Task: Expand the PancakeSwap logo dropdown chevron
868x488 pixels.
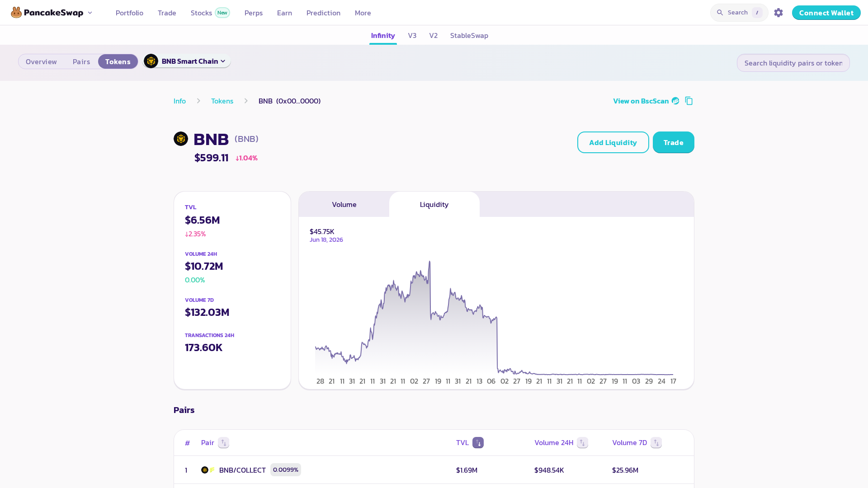Action: coord(90,13)
